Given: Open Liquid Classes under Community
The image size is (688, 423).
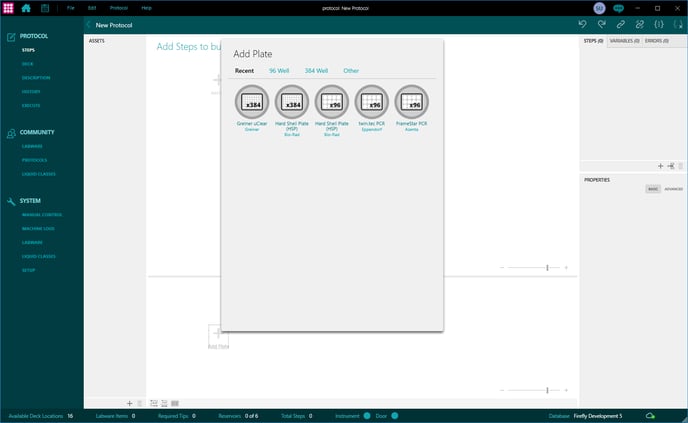Looking at the screenshot, I should pos(39,174).
